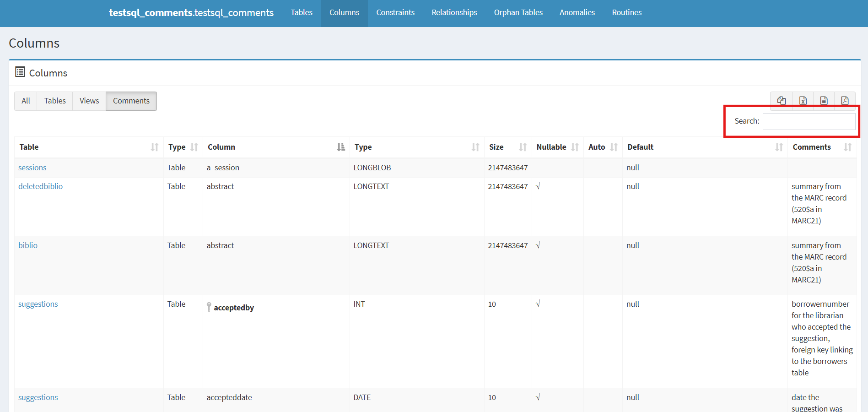The image size is (868, 412).
Task: Click the Columns panel list icon
Action: pyautogui.click(x=20, y=72)
